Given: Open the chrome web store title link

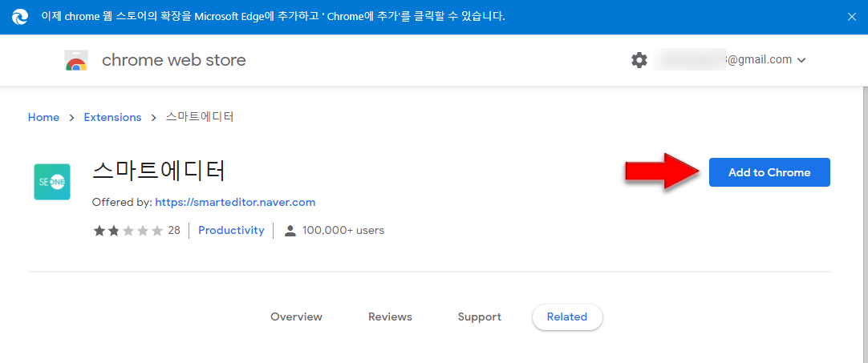Looking at the screenshot, I should pyautogui.click(x=174, y=60).
